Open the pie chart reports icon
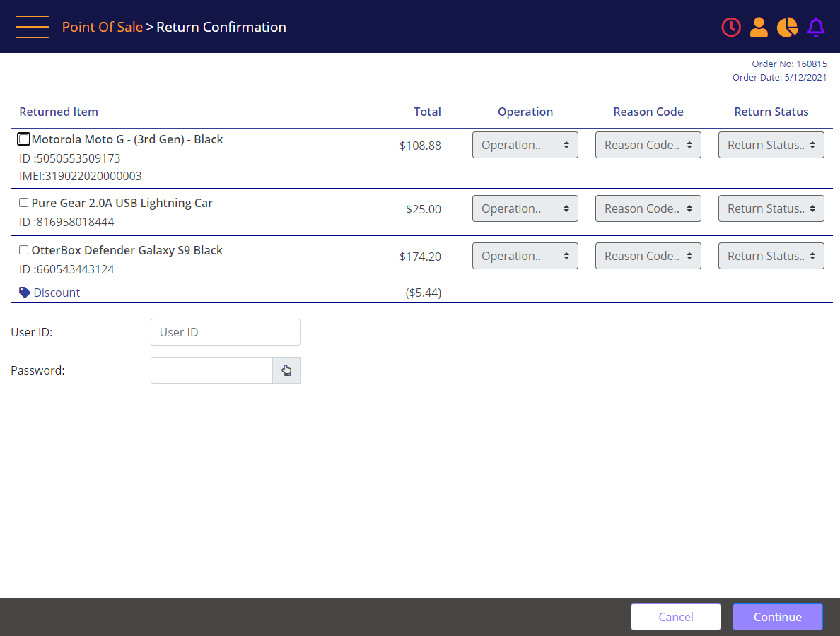The height and width of the screenshot is (636, 840). click(x=787, y=28)
